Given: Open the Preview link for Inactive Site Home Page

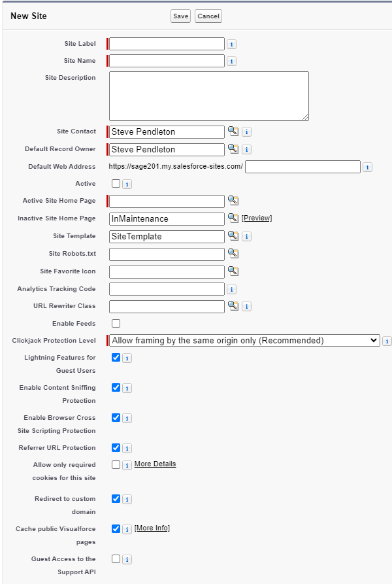Looking at the screenshot, I should [257, 218].
